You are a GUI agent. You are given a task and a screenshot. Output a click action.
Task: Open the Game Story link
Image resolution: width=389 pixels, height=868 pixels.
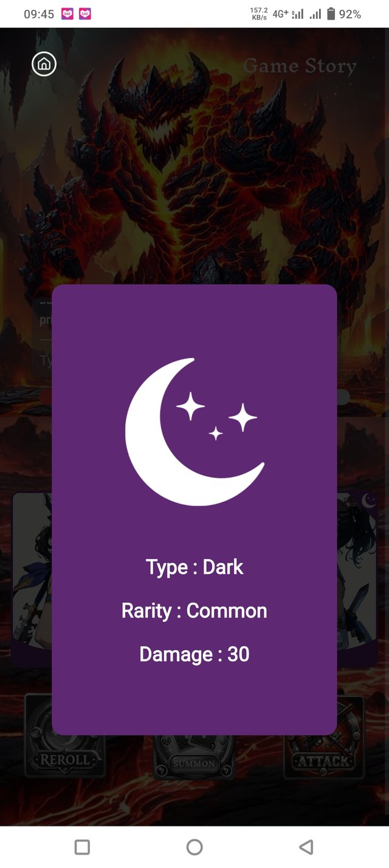click(x=300, y=66)
